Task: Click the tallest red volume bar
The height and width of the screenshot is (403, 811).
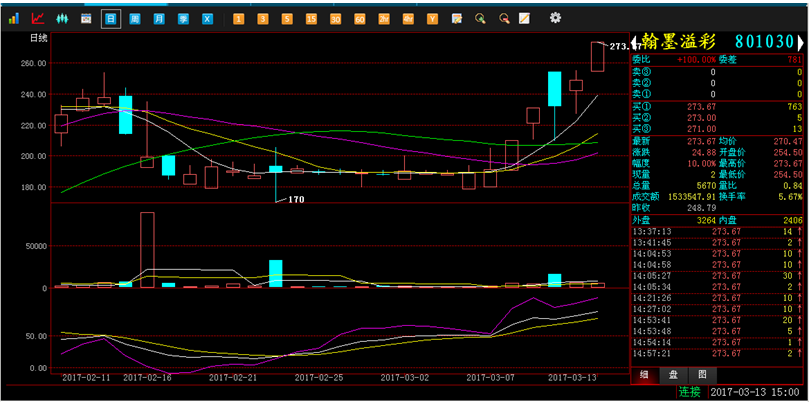Action: click(x=147, y=250)
